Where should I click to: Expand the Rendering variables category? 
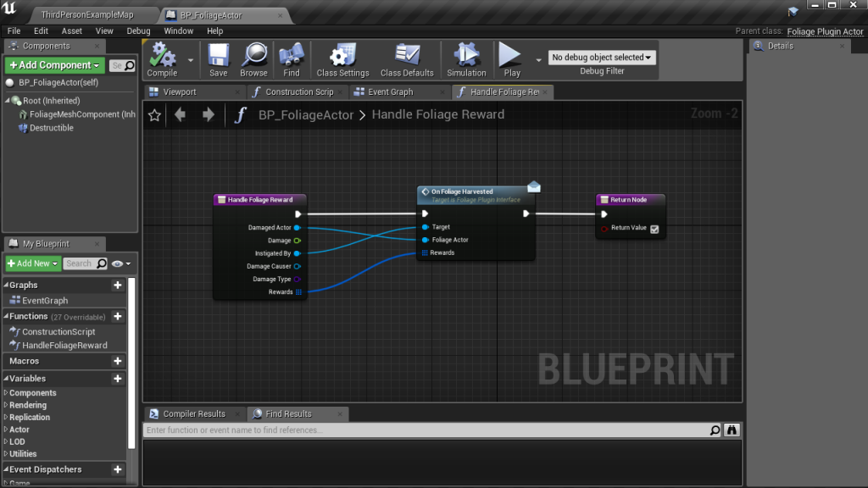[x=28, y=405]
